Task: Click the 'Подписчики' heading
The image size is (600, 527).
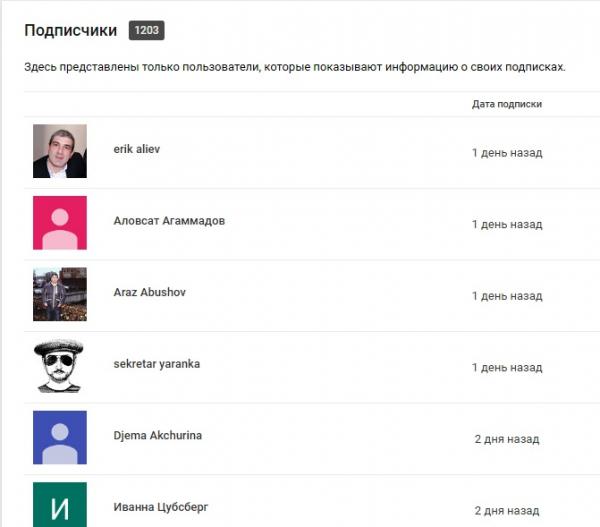Action: [71, 31]
